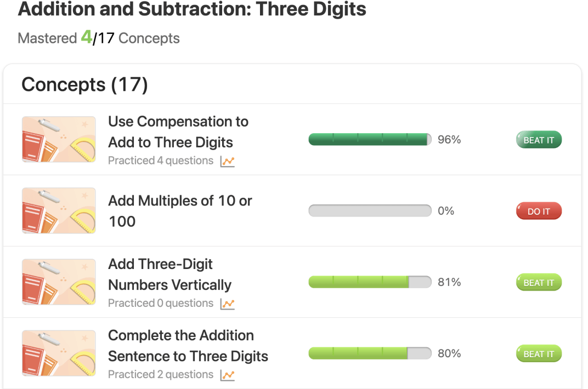Click the empty 0% progress bar
This screenshot has height=389, width=588.
pyautogui.click(x=370, y=211)
